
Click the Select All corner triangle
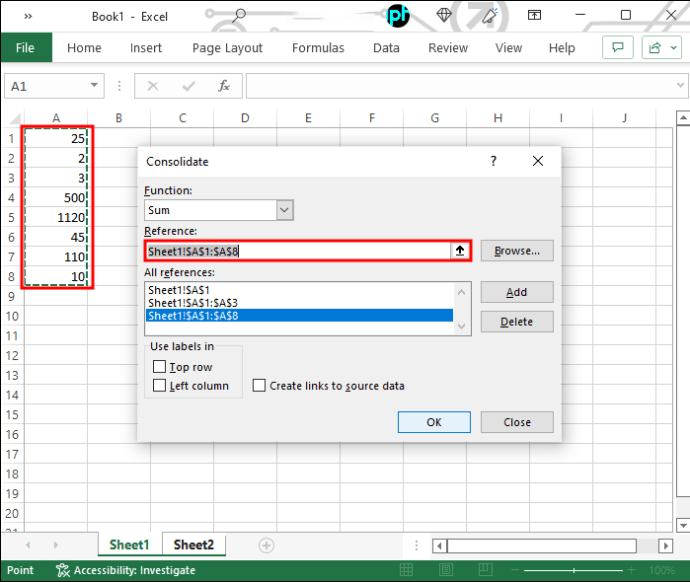click(15, 118)
